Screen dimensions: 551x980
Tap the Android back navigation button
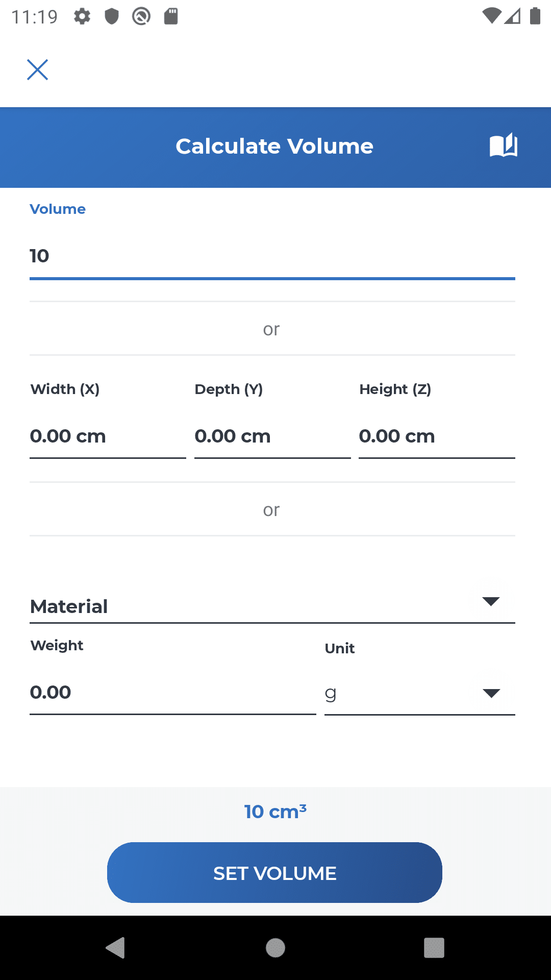tap(116, 948)
